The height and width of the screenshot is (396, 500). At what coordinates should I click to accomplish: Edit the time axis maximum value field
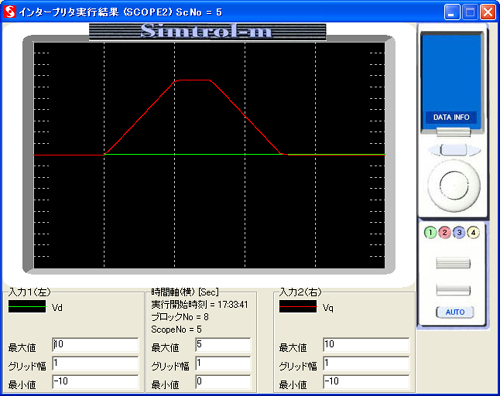click(x=223, y=345)
